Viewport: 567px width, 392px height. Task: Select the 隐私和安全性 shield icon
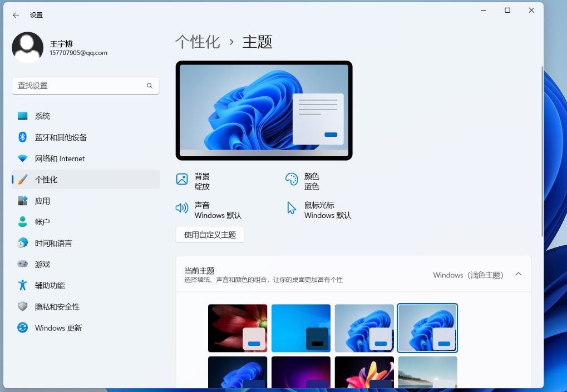point(22,307)
